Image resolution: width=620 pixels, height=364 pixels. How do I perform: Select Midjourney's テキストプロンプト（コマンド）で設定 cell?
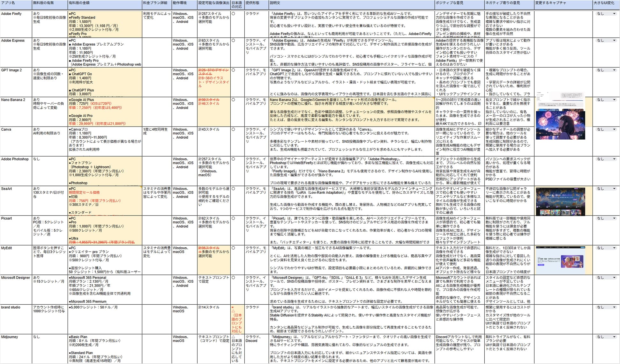click(214, 349)
